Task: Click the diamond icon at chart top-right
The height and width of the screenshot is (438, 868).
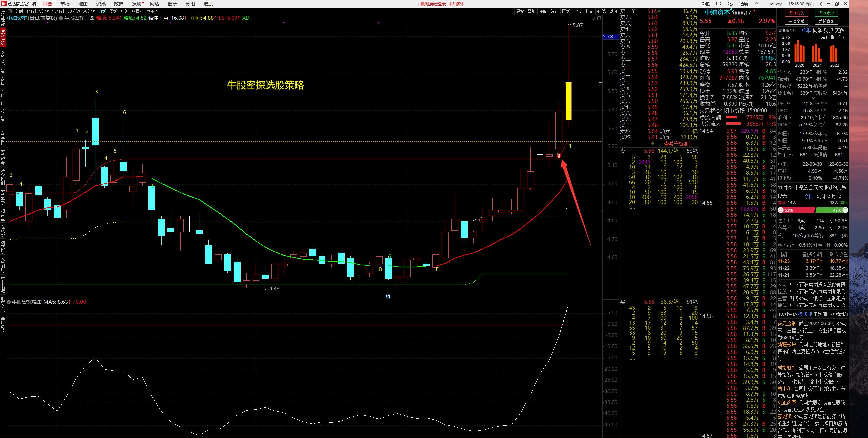Action: (x=594, y=18)
